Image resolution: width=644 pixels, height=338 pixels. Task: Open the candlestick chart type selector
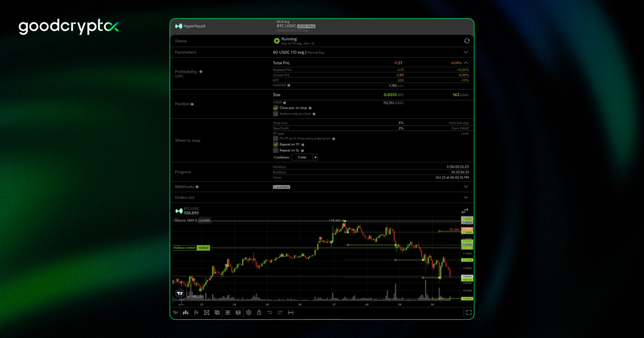pos(185,313)
